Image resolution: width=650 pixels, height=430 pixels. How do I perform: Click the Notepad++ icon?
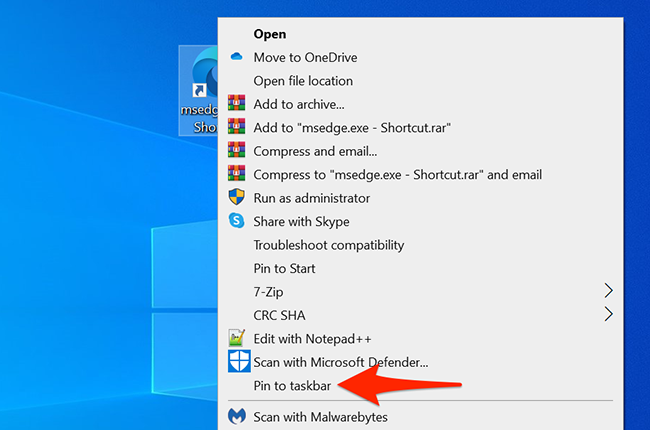tap(236, 338)
